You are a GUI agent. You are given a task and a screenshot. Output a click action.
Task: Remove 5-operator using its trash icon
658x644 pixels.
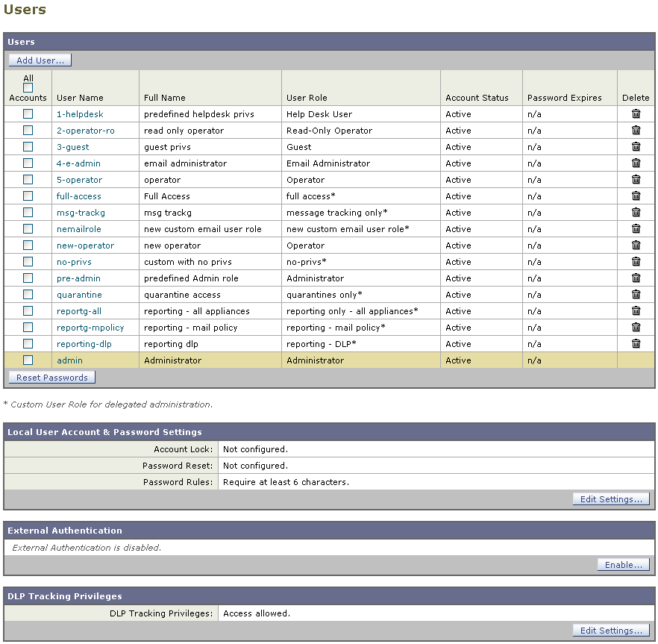636,179
